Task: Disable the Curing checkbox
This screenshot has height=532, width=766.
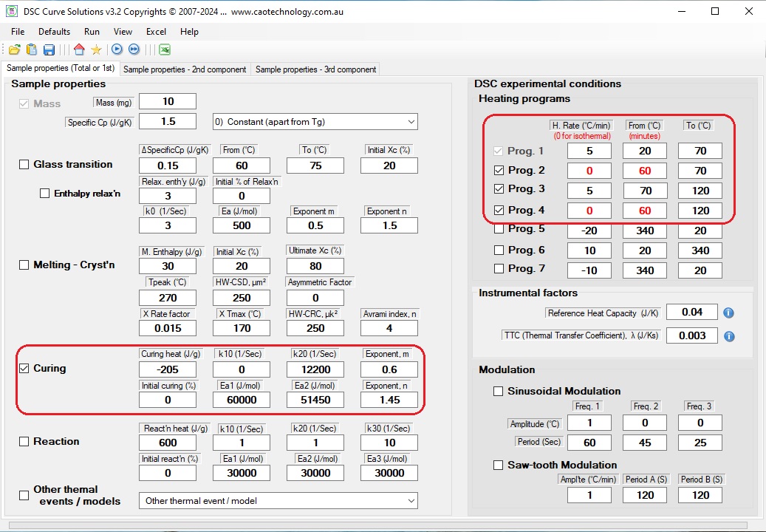Action: 24,368
